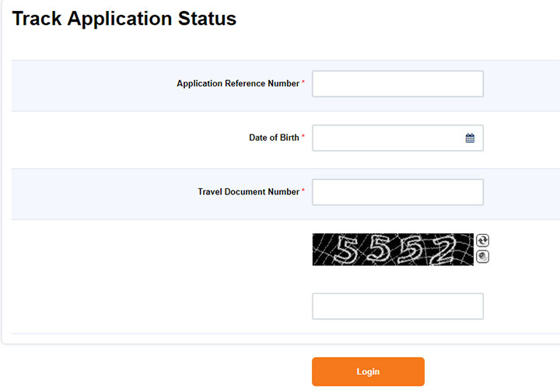The image size is (560, 392).
Task: Click the "Travel Document Number" label
Action: pos(248,191)
